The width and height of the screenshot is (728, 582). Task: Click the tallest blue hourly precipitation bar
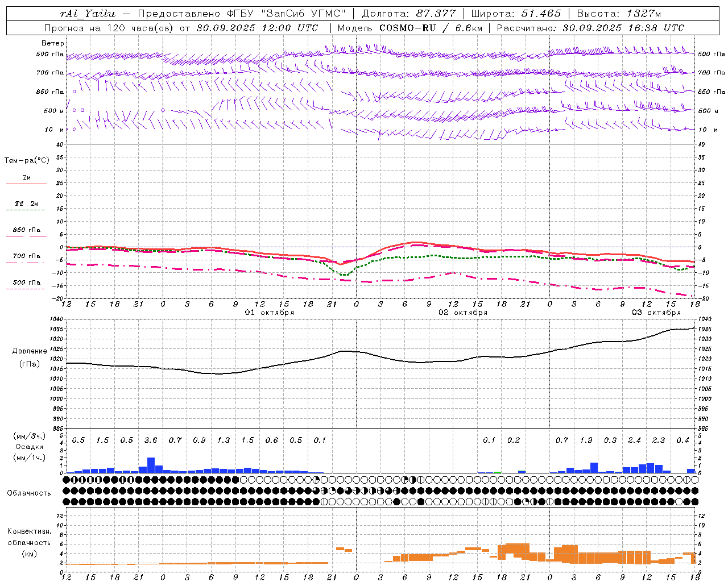tap(151, 465)
